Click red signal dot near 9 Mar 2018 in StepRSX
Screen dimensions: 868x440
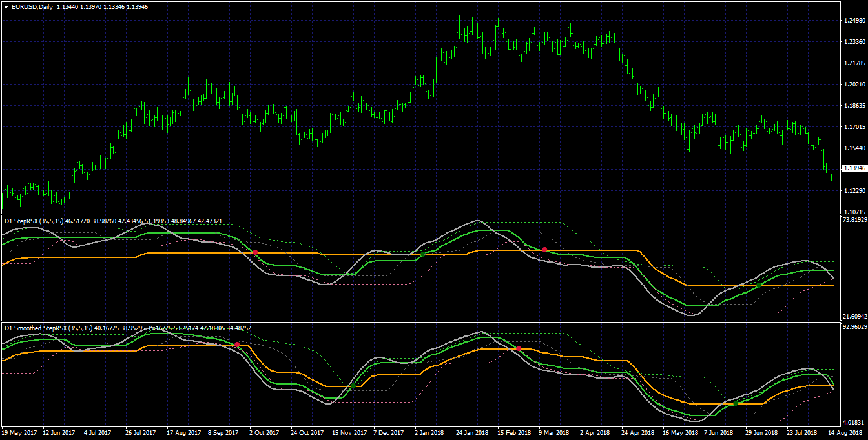pos(544,250)
